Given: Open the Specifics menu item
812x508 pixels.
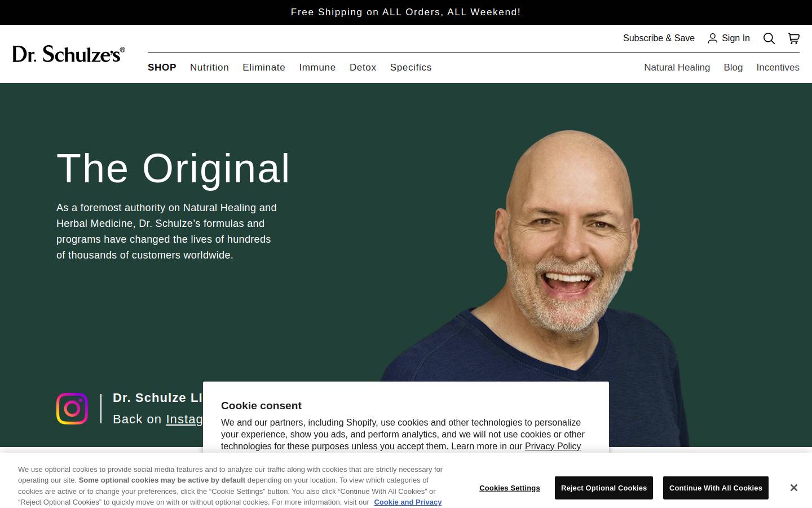Looking at the screenshot, I should click(x=411, y=67).
